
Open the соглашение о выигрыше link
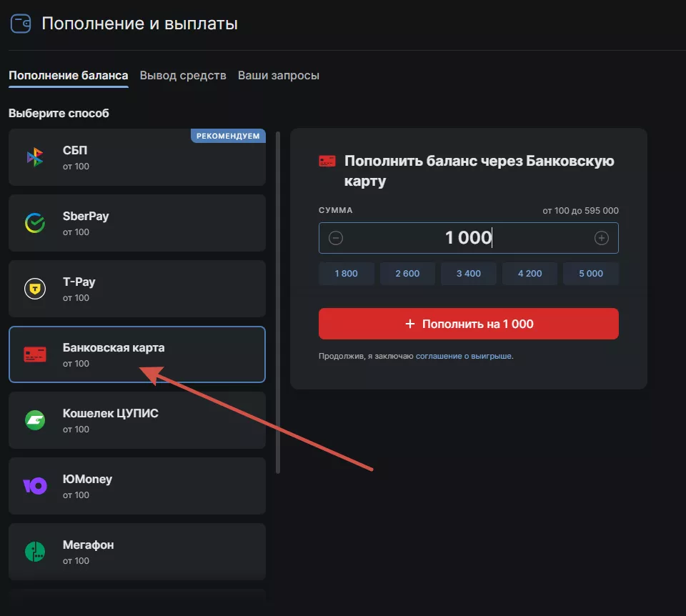[x=464, y=354]
